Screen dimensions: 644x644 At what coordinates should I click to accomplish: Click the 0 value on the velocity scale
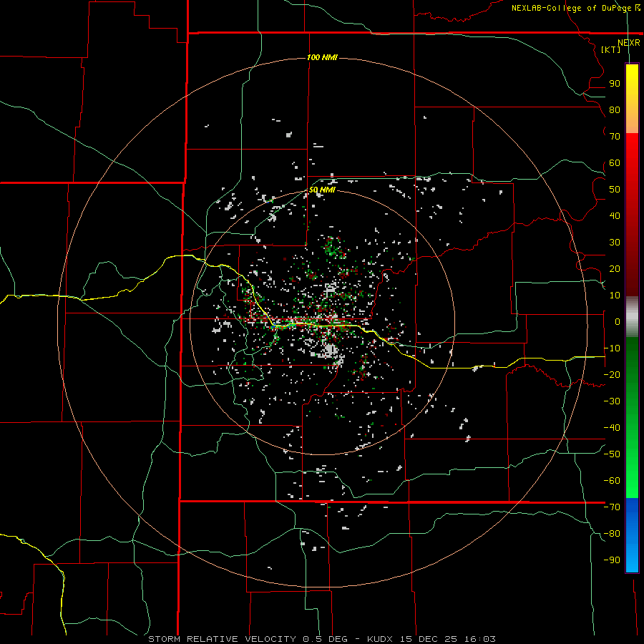pyautogui.click(x=618, y=322)
